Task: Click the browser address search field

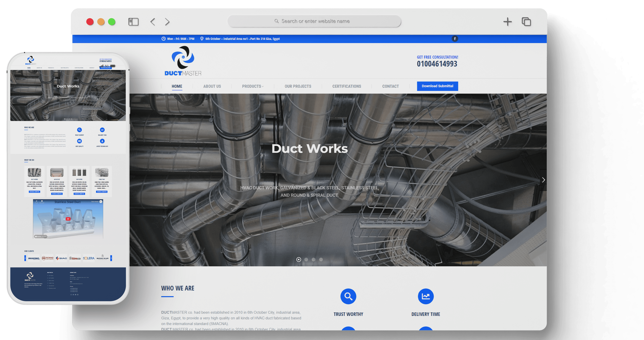Action: tap(314, 21)
